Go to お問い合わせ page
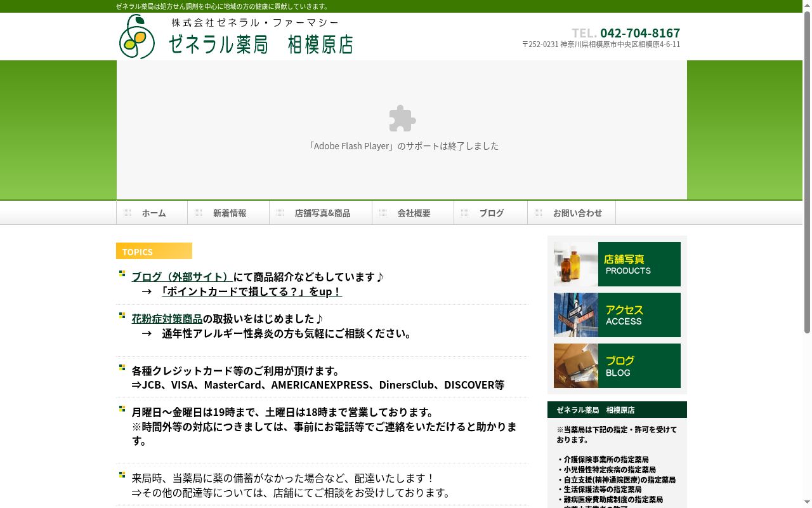Image resolution: width=812 pixels, height=508 pixels. 572,213
